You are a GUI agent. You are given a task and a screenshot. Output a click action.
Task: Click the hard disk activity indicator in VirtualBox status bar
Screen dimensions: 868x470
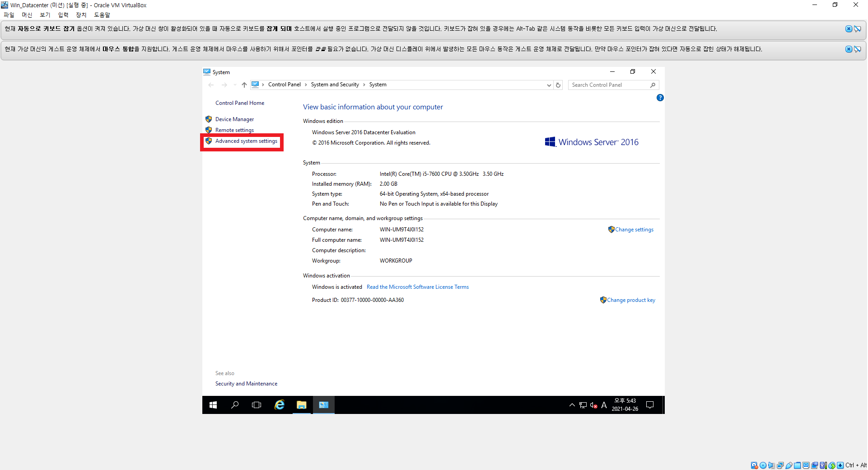754,465
